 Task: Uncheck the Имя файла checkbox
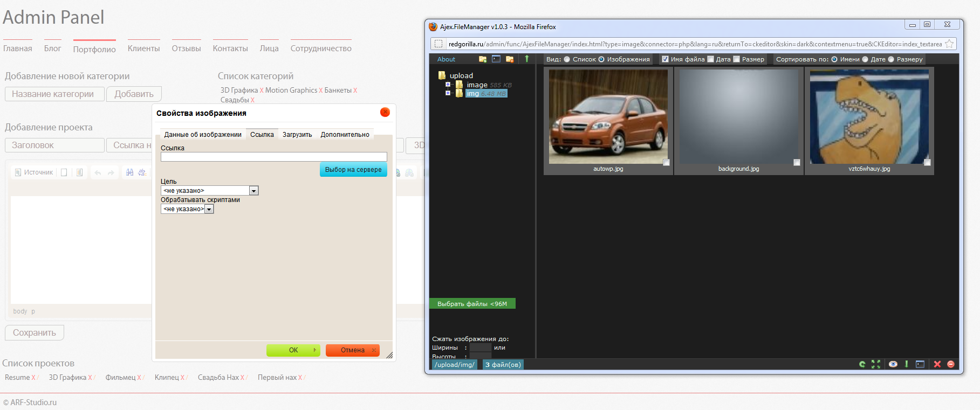point(665,59)
